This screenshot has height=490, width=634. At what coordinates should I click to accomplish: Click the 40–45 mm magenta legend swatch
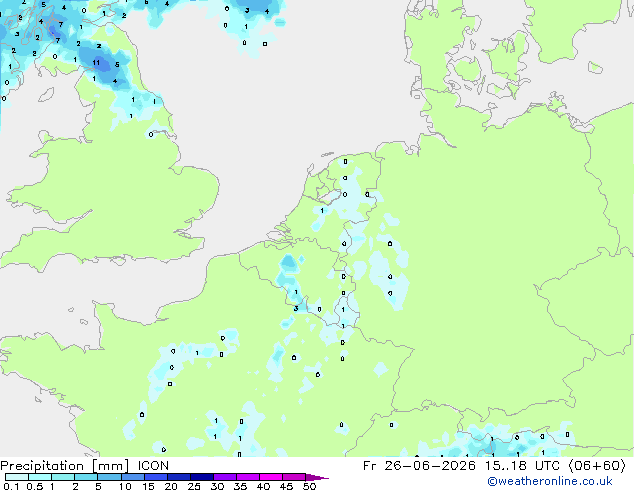point(271,477)
